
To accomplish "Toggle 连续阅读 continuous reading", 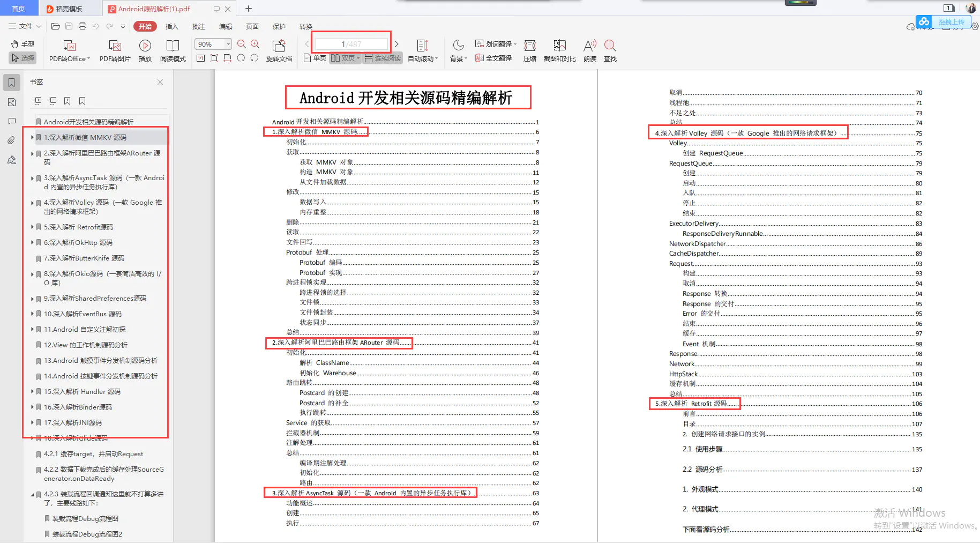I will coord(383,58).
